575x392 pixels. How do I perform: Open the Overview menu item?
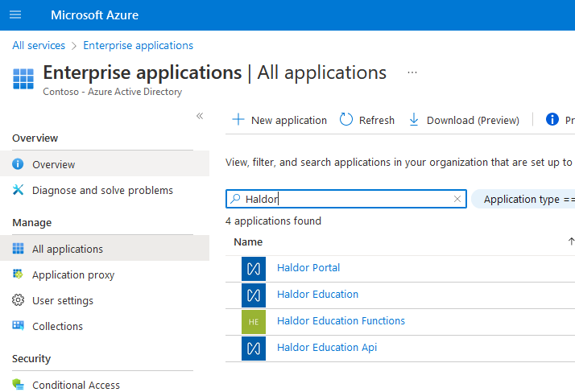(x=105, y=164)
